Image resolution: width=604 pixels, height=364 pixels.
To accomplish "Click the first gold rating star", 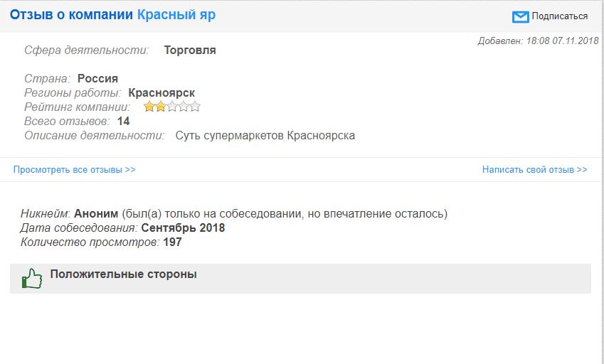I will click(149, 107).
